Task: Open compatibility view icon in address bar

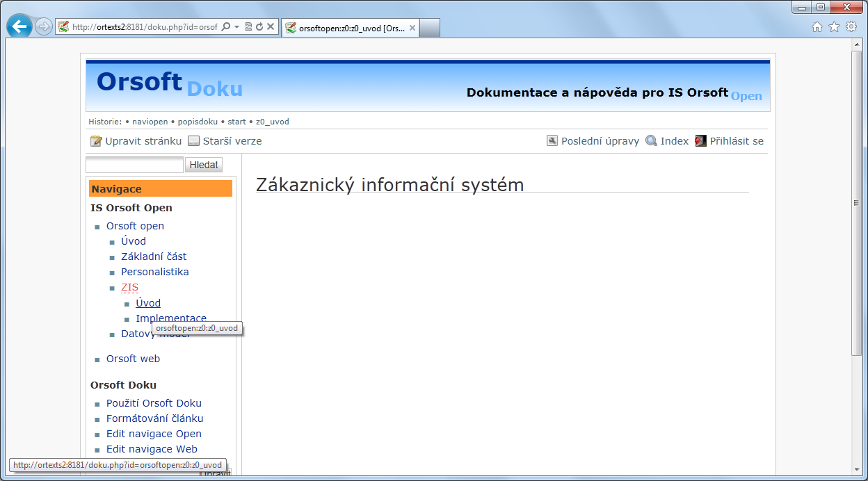Action: [248, 27]
